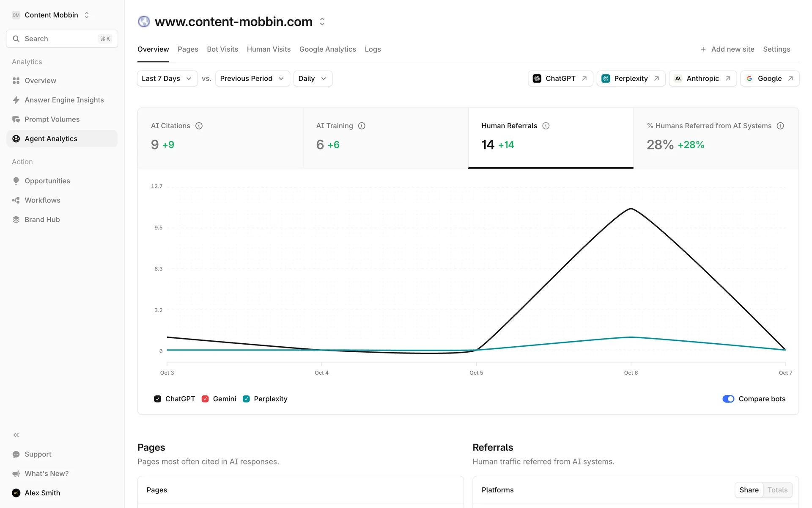The image size is (812, 508).
Task: Click the Human Referrals info icon
Action: [x=546, y=126]
